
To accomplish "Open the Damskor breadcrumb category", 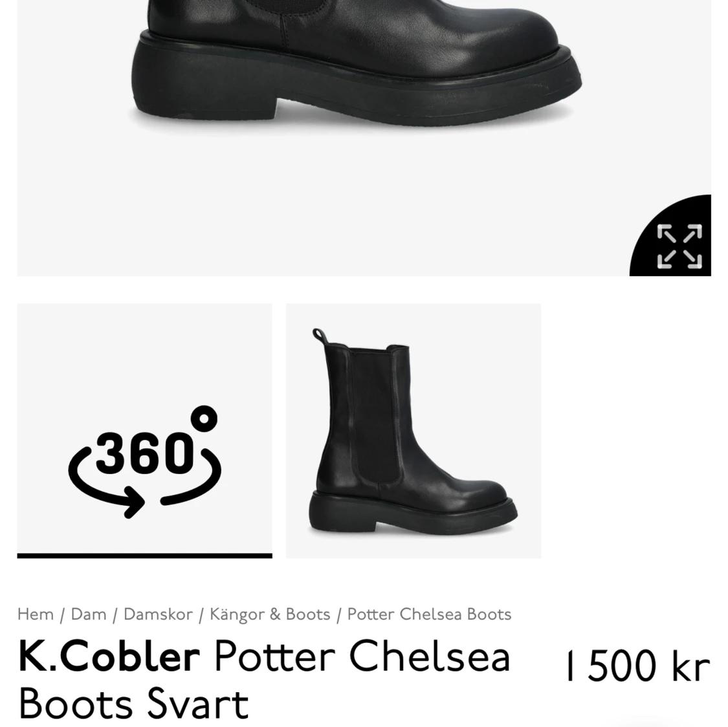I will click(x=158, y=614).
